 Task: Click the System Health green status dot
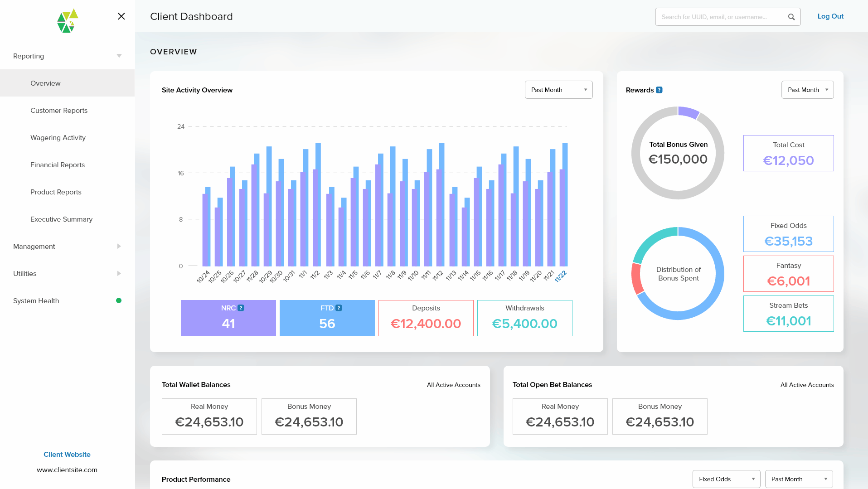(x=119, y=300)
